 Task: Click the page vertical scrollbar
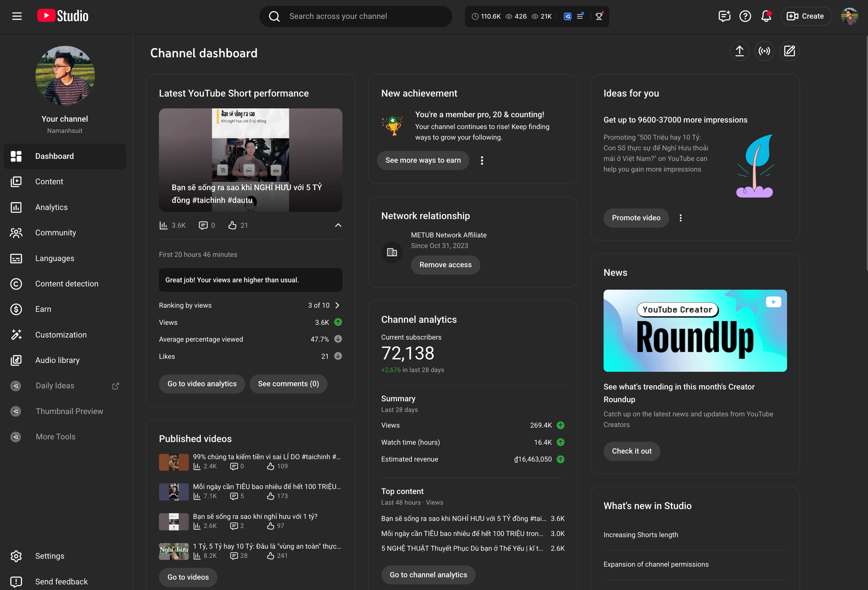pos(866,152)
